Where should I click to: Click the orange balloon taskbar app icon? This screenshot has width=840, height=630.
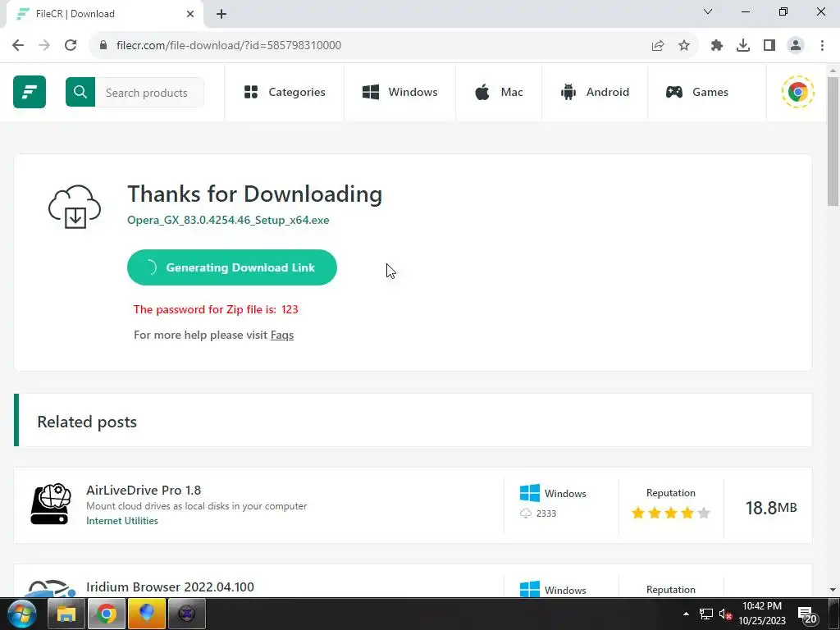point(147,614)
